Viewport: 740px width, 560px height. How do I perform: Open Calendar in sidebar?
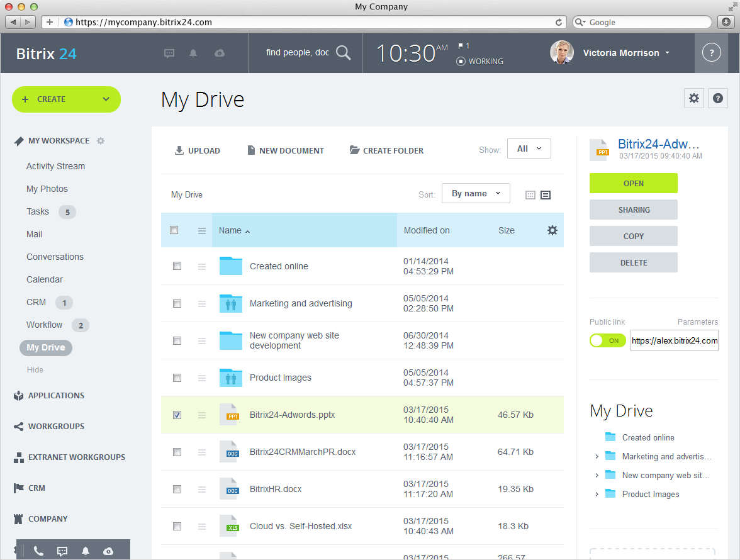pos(44,279)
